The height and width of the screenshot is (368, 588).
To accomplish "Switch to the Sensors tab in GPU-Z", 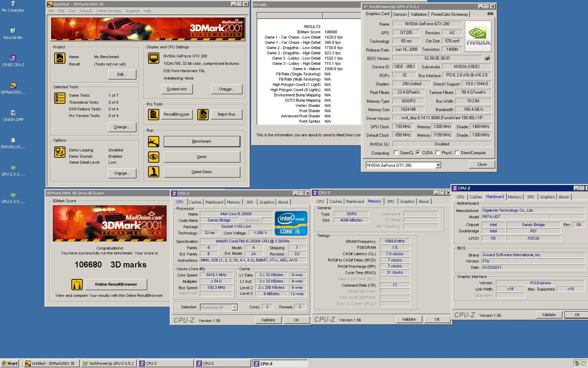I will (x=400, y=14).
